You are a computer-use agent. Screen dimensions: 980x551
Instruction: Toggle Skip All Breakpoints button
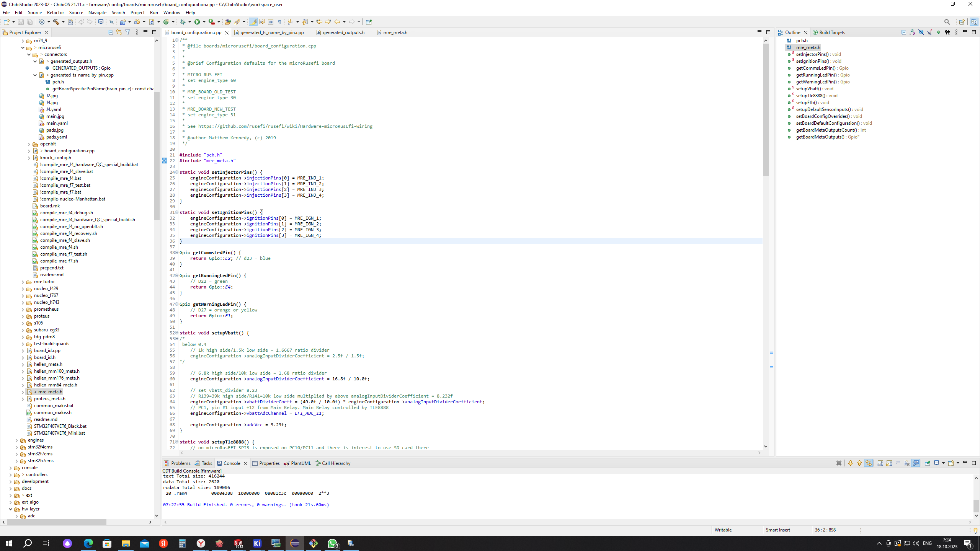[x=111, y=22]
